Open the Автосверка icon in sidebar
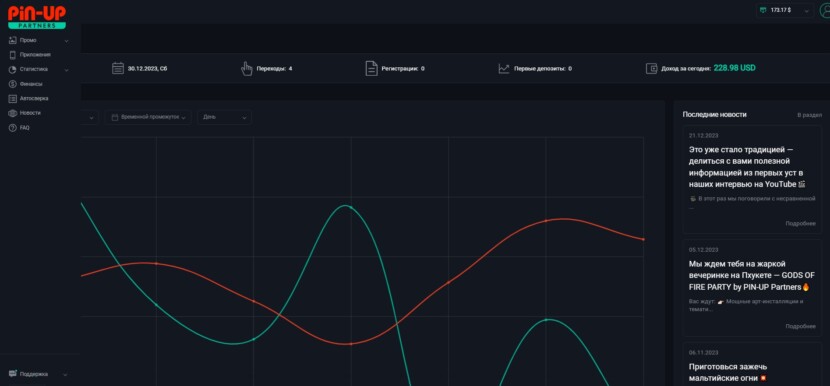This screenshot has width=830, height=386. click(x=13, y=98)
